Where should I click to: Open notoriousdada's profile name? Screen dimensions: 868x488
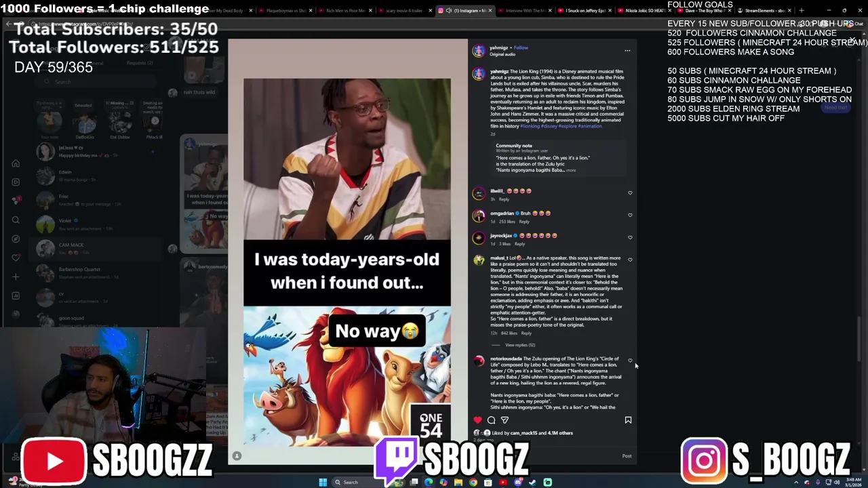(506, 359)
